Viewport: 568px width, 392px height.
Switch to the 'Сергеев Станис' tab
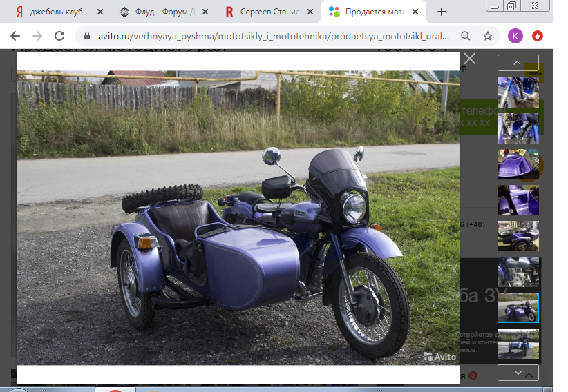[265, 12]
